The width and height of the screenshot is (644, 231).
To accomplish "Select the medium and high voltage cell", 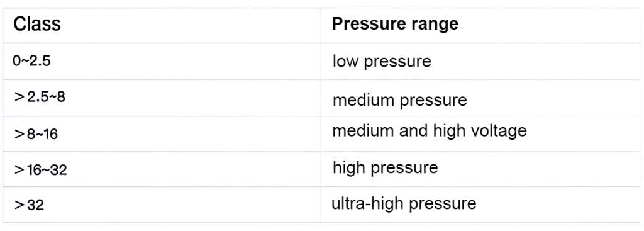I will tap(480, 134).
